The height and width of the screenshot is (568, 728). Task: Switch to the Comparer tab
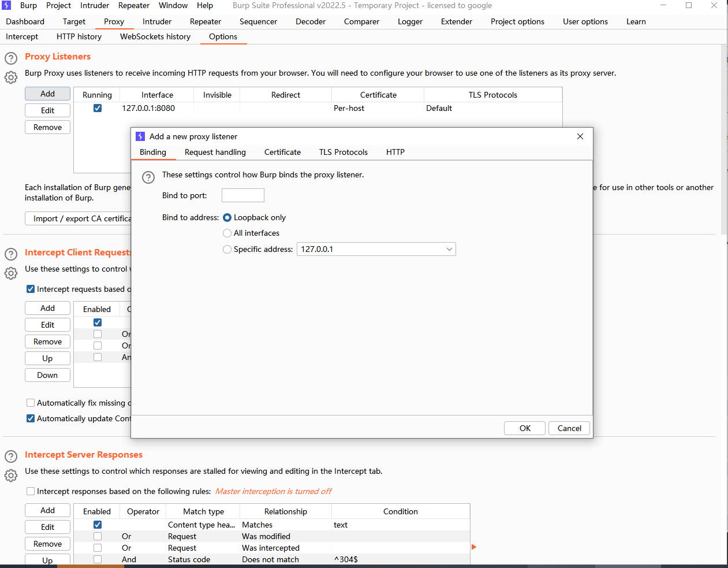361,21
